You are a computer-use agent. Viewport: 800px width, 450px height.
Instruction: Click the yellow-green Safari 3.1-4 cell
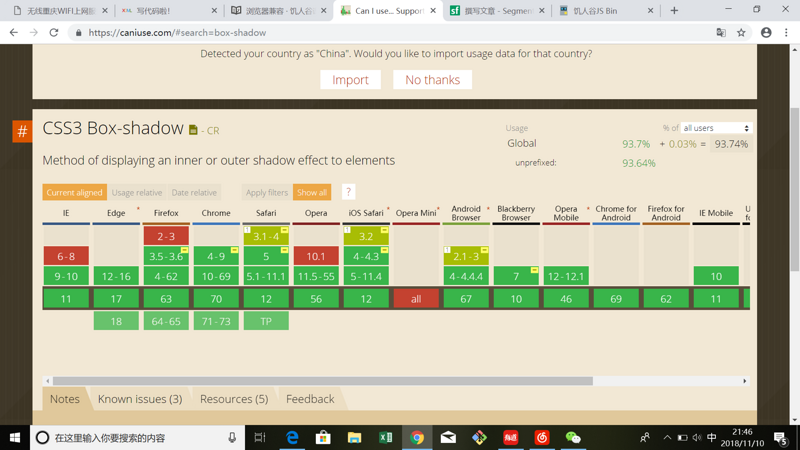[266, 236]
